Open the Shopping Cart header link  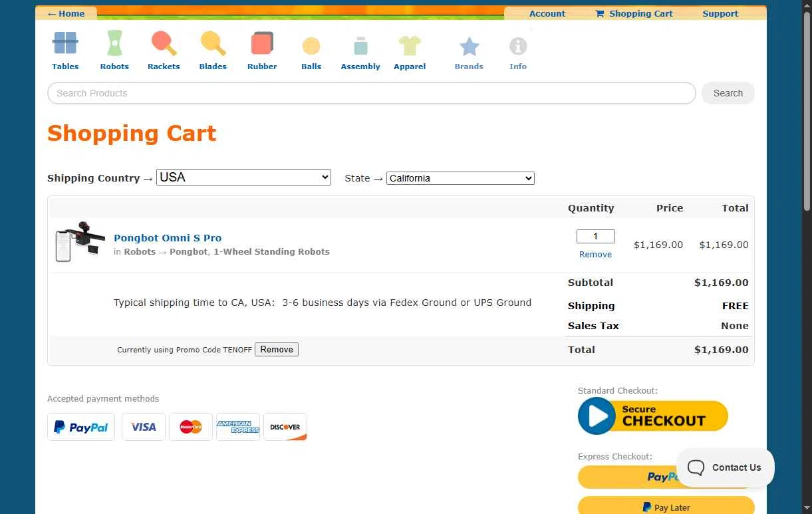[x=634, y=13]
